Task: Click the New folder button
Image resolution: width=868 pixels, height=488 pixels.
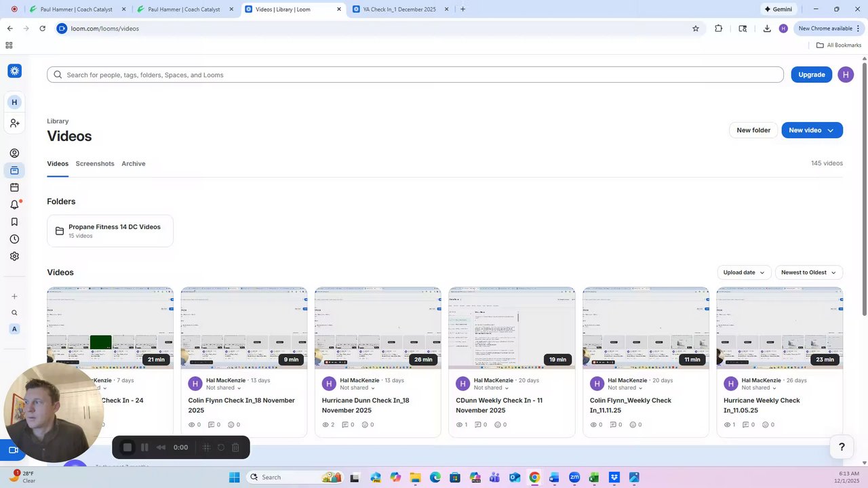Action: 753,130
